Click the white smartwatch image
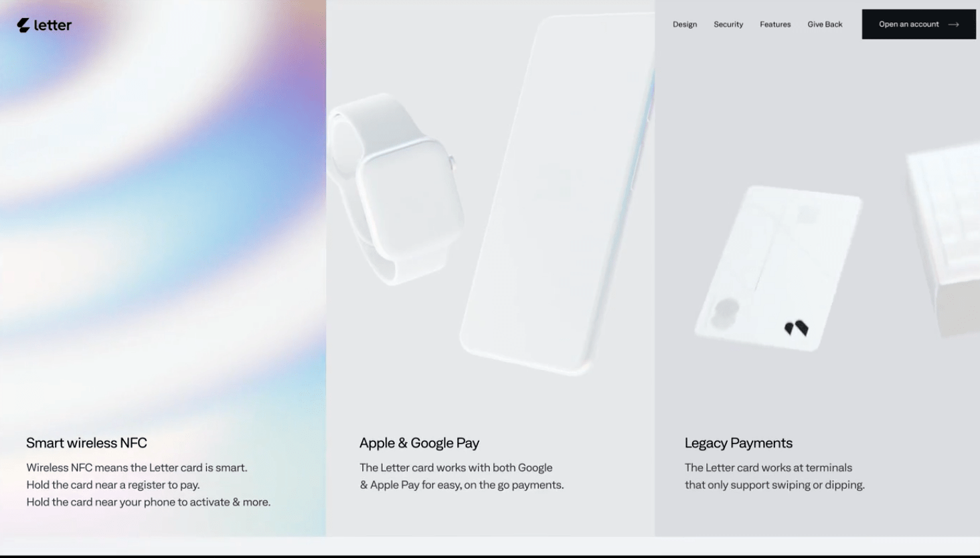980x558 pixels. click(395, 189)
